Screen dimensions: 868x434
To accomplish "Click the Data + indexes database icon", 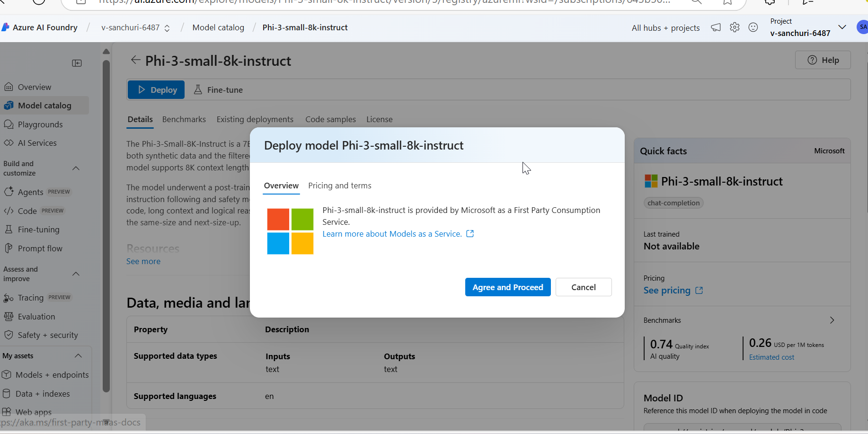I will [7, 393].
